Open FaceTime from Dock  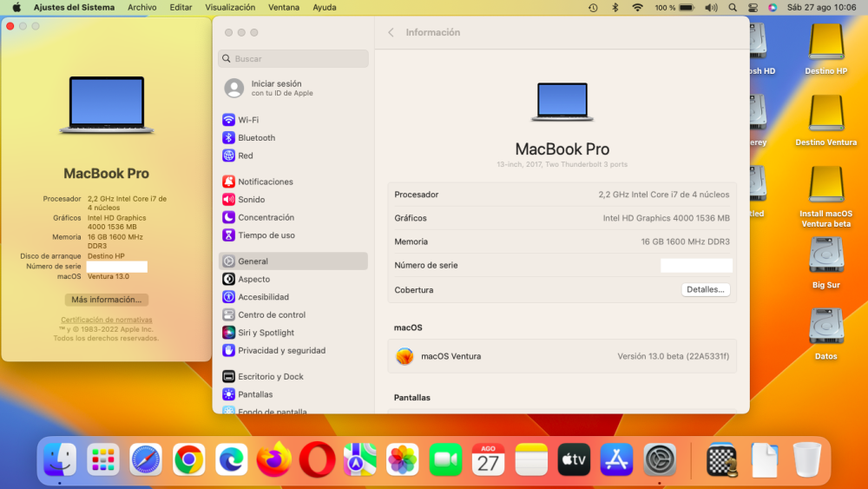(445, 459)
